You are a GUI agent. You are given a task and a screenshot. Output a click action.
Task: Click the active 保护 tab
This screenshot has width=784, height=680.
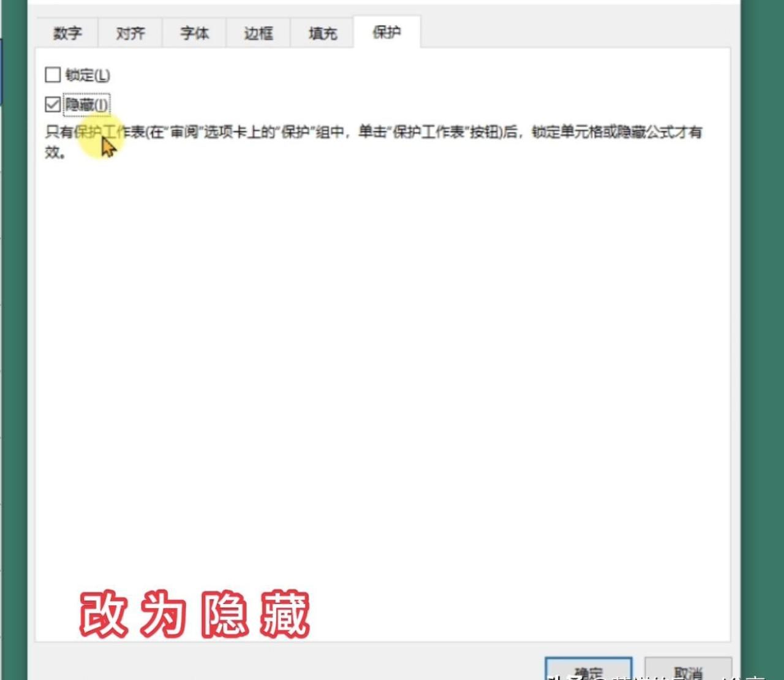(x=387, y=32)
